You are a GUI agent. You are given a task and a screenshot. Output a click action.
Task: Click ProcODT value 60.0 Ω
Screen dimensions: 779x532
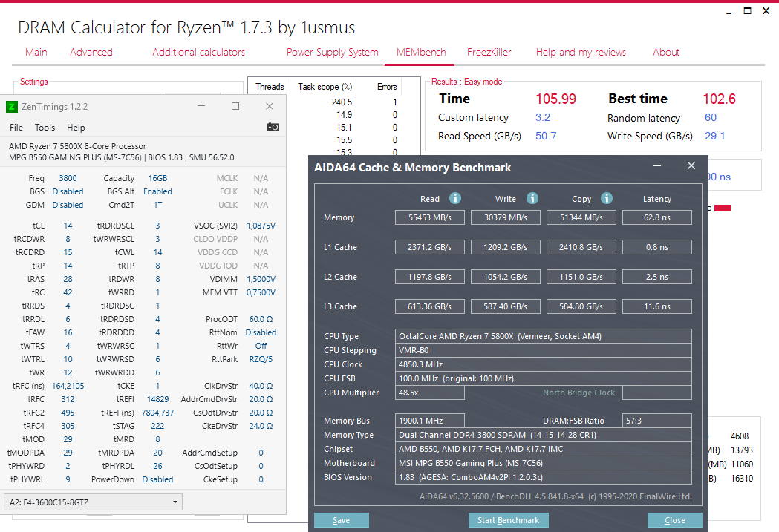[x=261, y=319]
